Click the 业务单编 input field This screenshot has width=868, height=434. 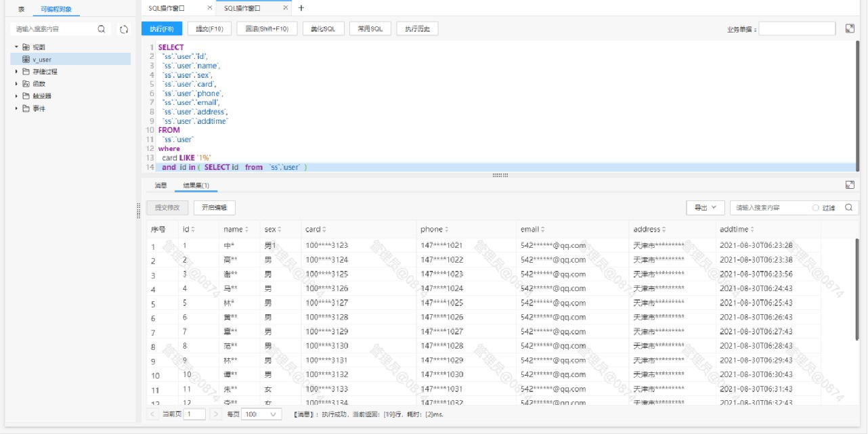point(797,28)
